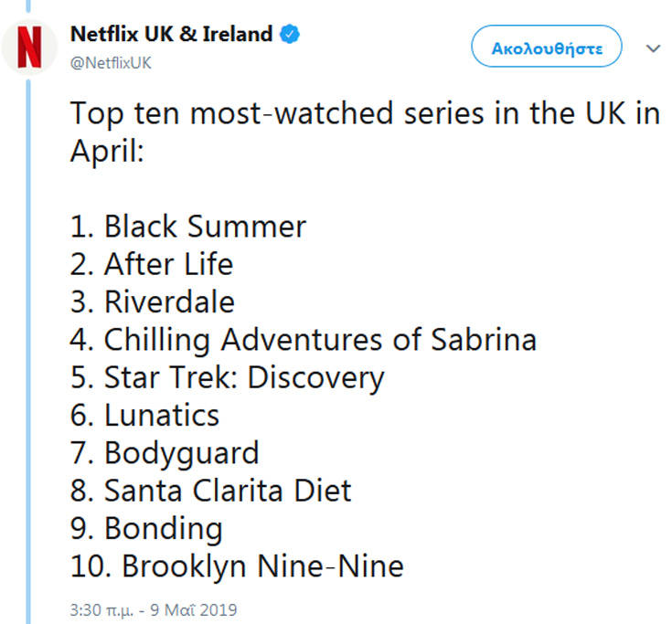Click the 'Top ten most-watched series' heading text
672x624 pixels.
364,113
